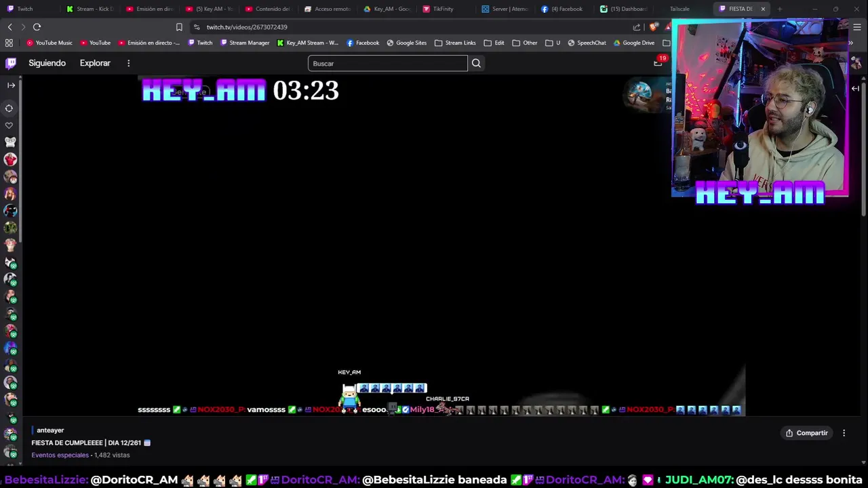The image size is (868, 488).
Task: Open video options three-dot menu beside Compartir
Action: 844,433
